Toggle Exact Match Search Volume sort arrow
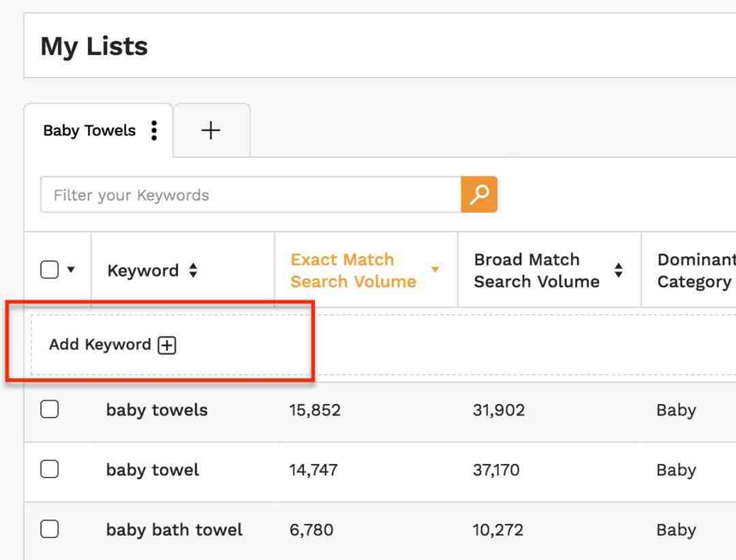 coord(435,270)
